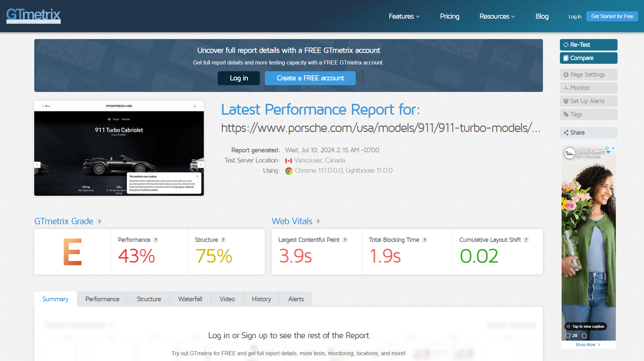This screenshot has height=361, width=644.
Task: Click the report generated date text
Action: (332, 150)
